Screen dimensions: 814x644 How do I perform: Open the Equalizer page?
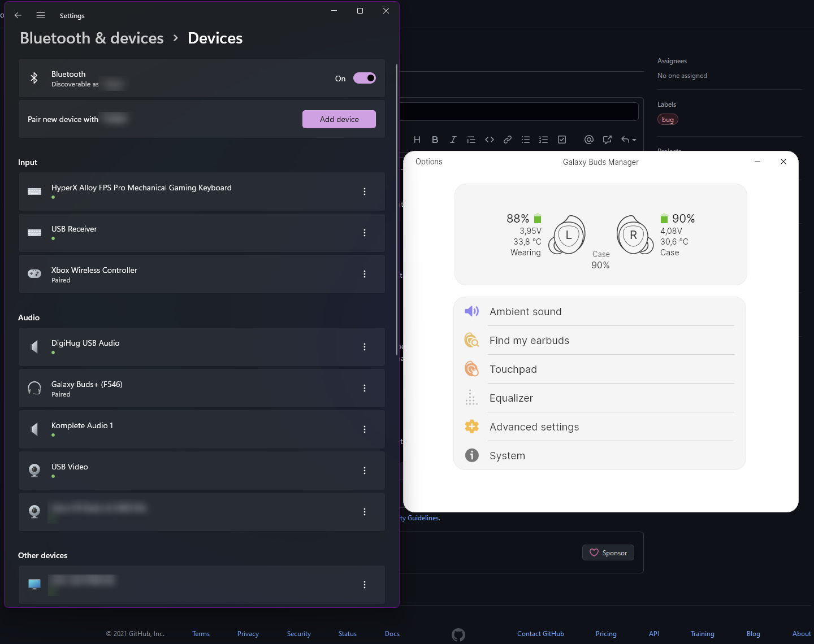600,398
